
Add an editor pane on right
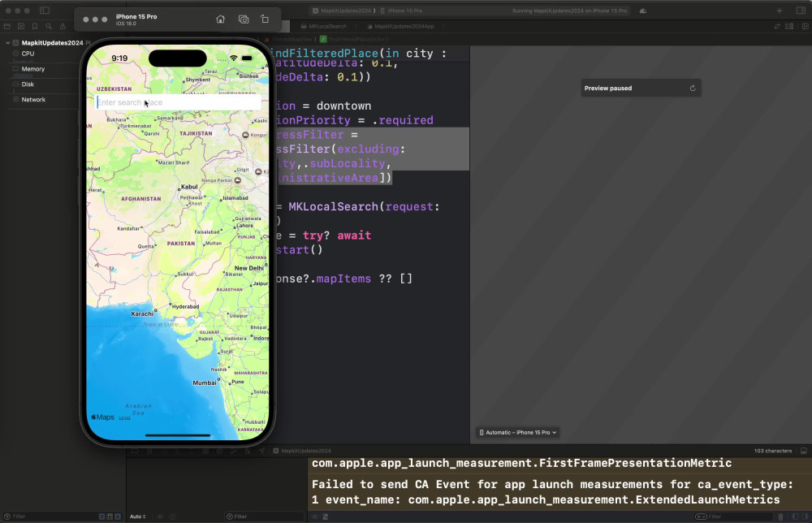[x=805, y=26]
